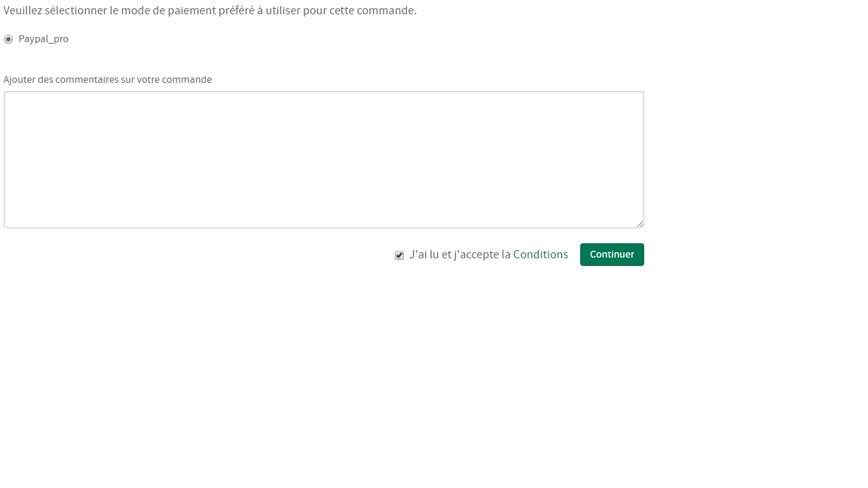The image size is (868, 488).
Task: Submit payment choice using Continuer
Action: (612, 255)
